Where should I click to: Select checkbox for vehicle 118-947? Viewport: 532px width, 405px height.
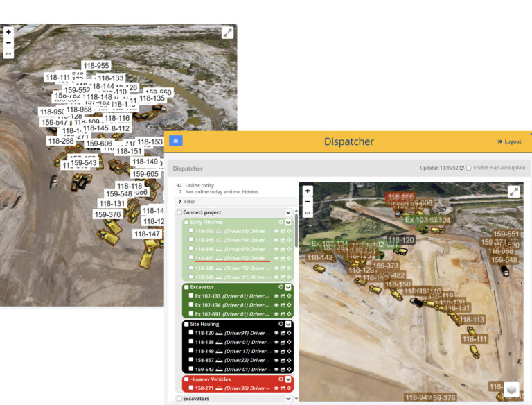coord(191,258)
